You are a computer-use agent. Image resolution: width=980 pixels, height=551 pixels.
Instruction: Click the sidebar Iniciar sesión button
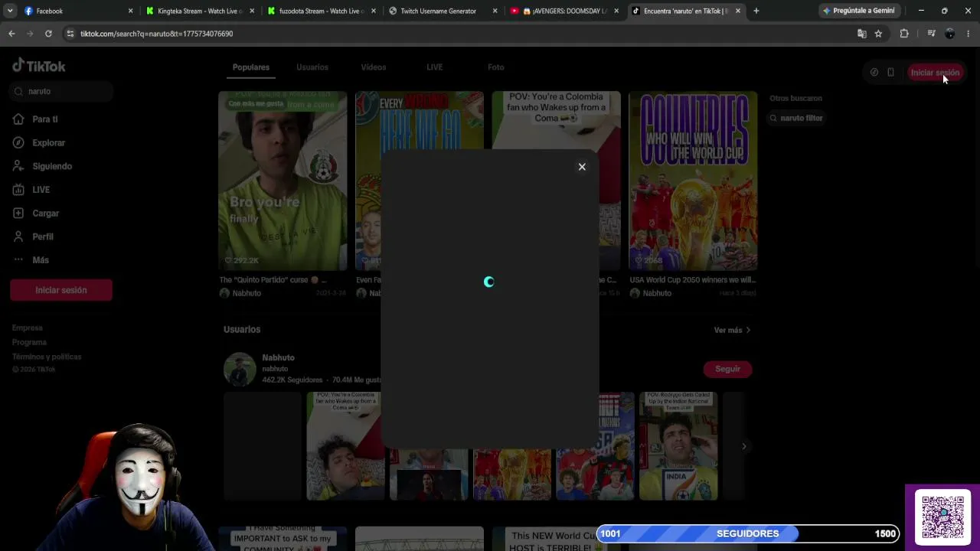tap(61, 290)
